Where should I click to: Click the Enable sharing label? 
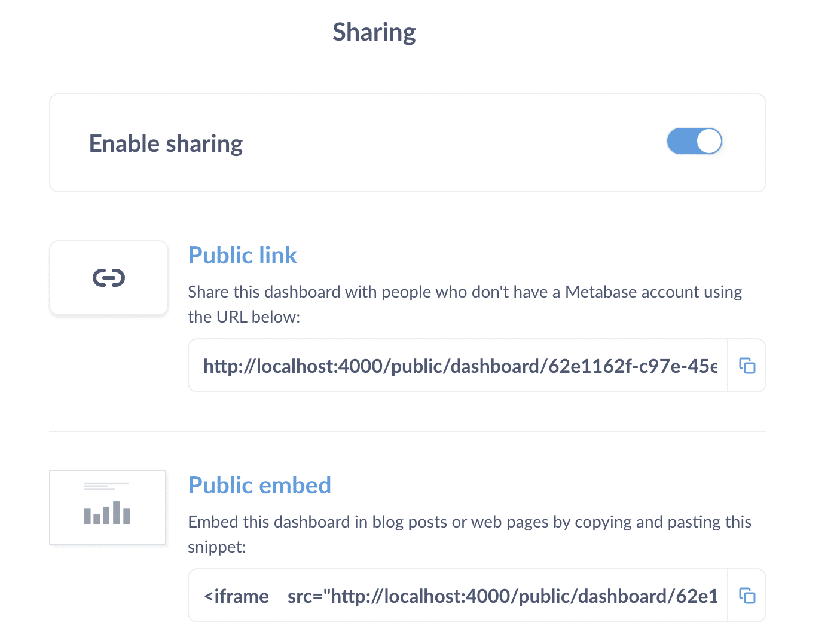(x=166, y=143)
